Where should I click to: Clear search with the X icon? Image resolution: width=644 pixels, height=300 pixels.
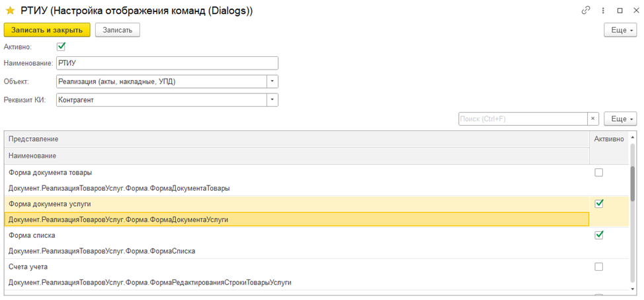(593, 119)
